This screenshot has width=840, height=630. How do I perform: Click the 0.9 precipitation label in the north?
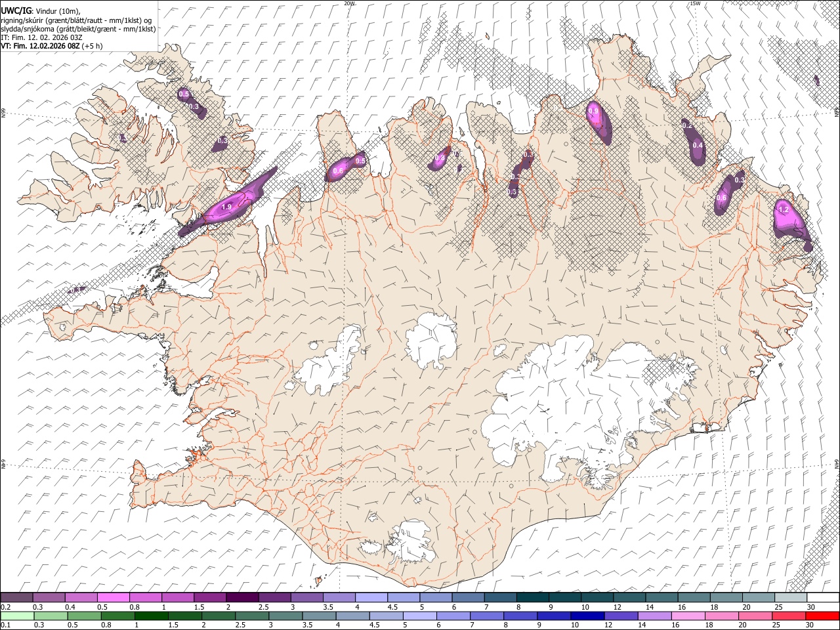pyautogui.click(x=593, y=112)
